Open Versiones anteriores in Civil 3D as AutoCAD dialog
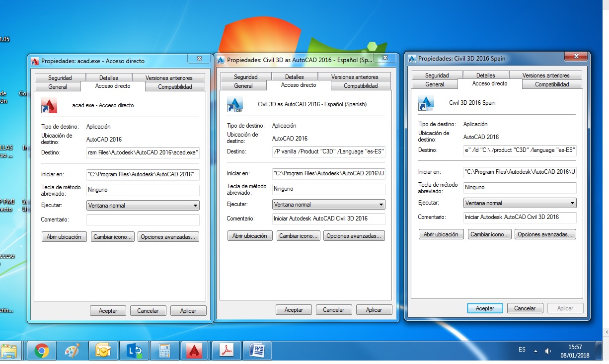 (x=355, y=77)
